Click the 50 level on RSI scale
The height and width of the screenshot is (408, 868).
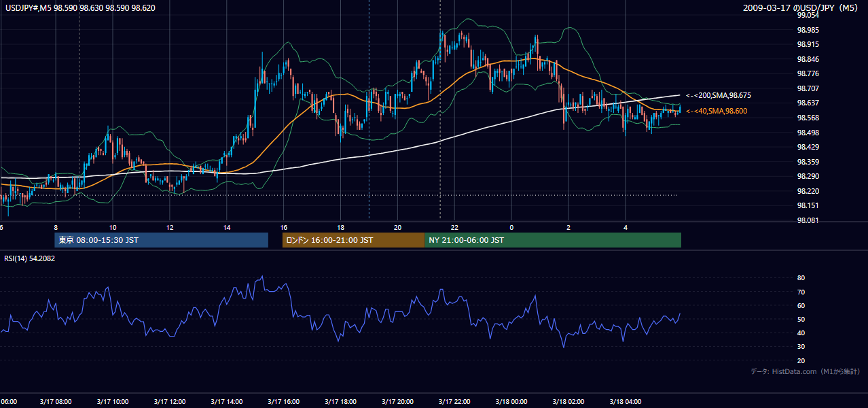point(801,319)
